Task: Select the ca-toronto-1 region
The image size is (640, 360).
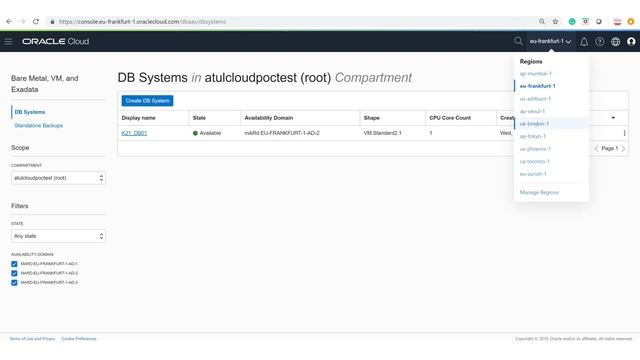Action: [535, 162]
